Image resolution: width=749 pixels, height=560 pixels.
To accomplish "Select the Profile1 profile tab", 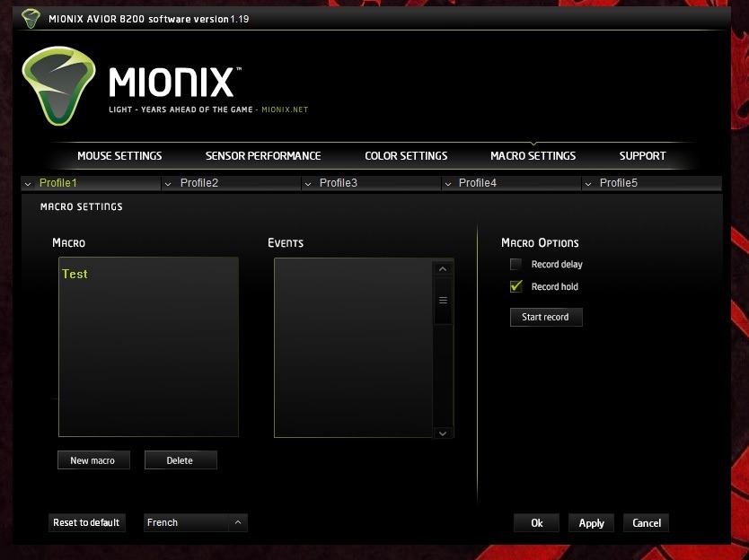I will pyautogui.click(x=92, y=183).
